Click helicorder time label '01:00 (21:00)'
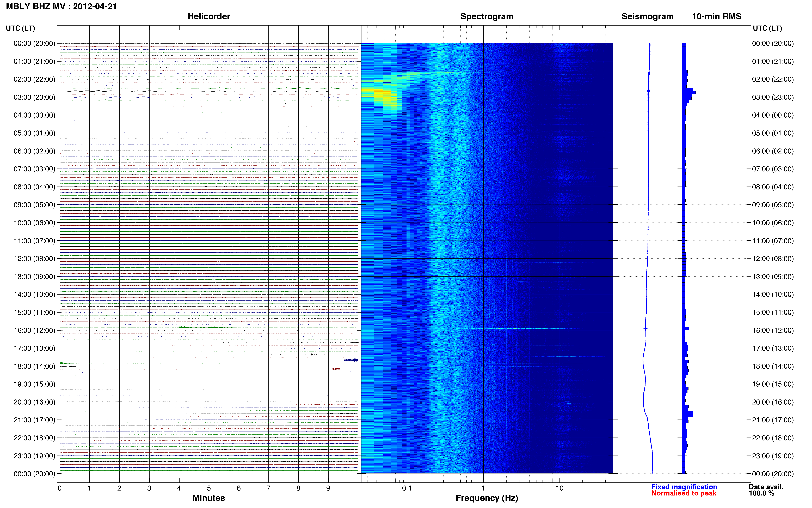 (34, 62)
